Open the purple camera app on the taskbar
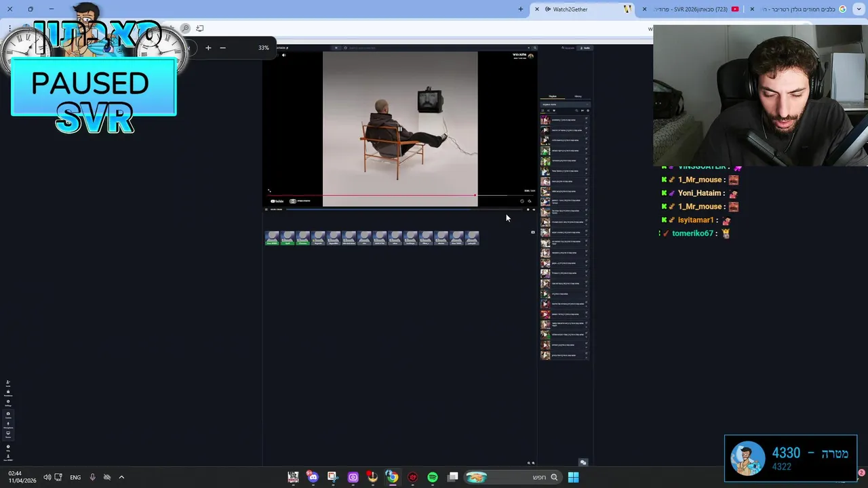 tap(353, 477)
